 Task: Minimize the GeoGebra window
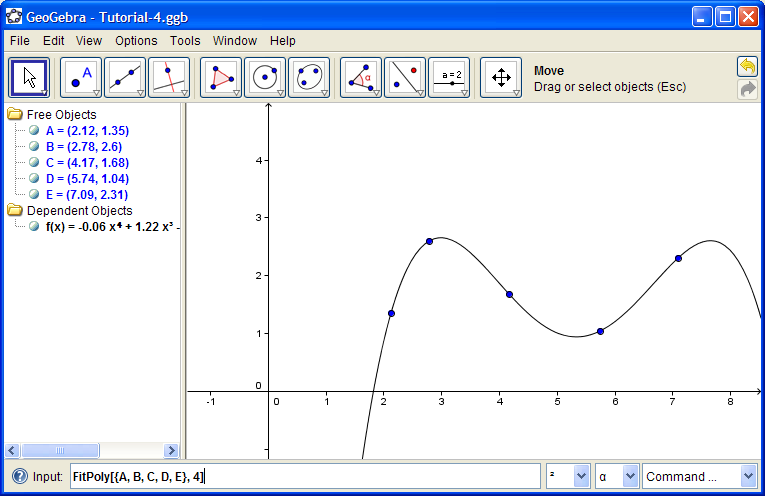701,17
